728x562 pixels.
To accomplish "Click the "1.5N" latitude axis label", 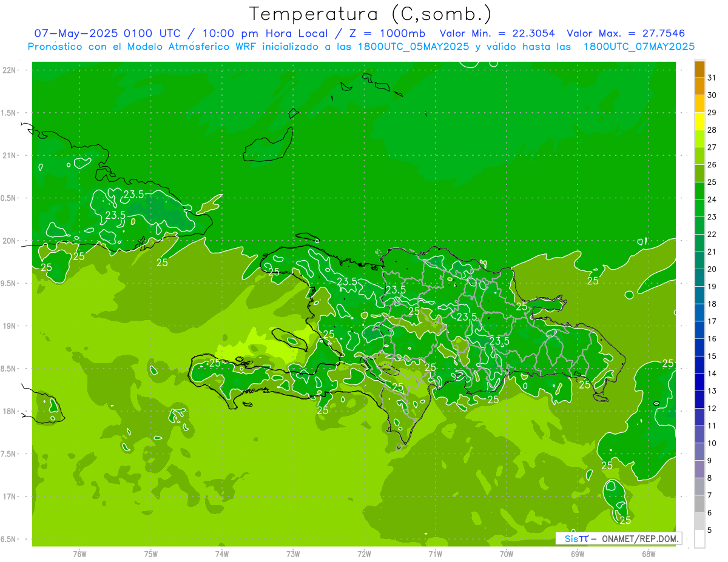I will coord(9,113).
